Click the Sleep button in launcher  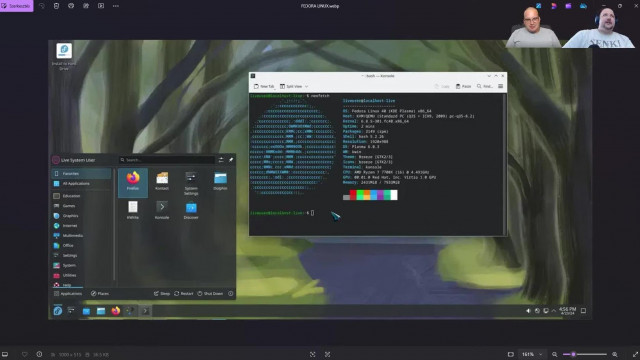(162, 293)
